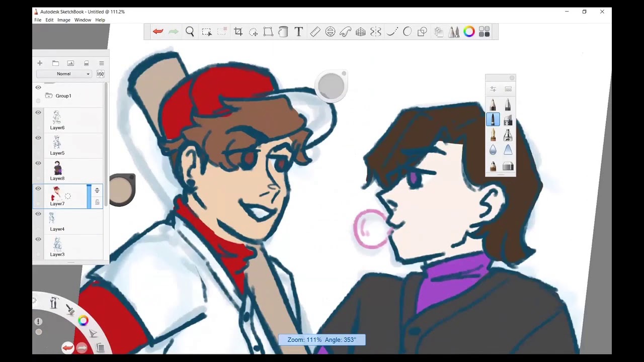Set layer opacity field showing 100
644x362 pixels.
(x=100, y=74)
